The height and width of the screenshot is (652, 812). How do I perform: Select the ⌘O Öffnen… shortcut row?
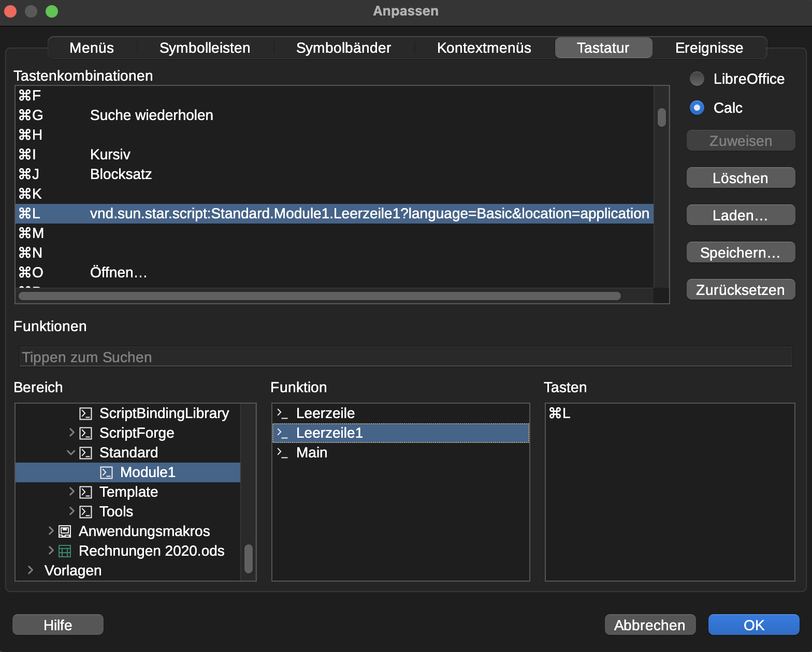click(x=335, y=273)
